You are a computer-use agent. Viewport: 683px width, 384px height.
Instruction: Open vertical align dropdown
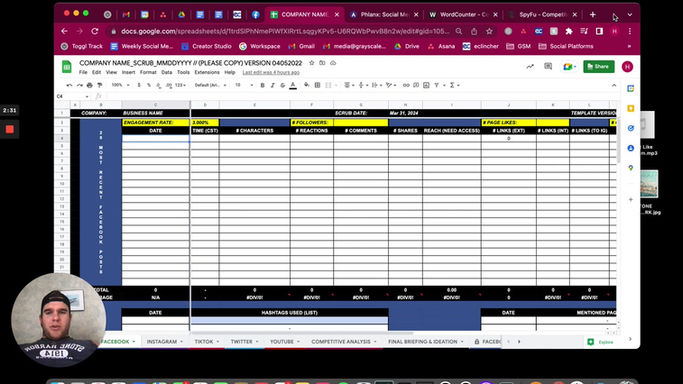[362, 85]
